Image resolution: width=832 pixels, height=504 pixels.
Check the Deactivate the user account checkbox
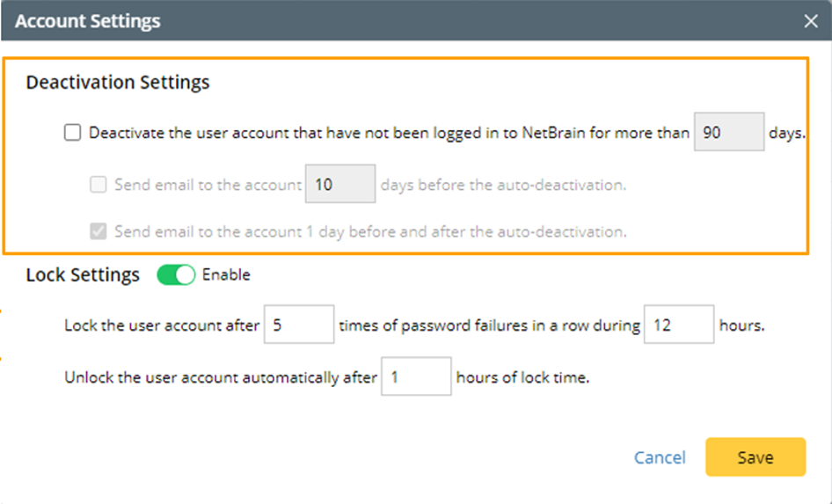[x=72, y=134]
